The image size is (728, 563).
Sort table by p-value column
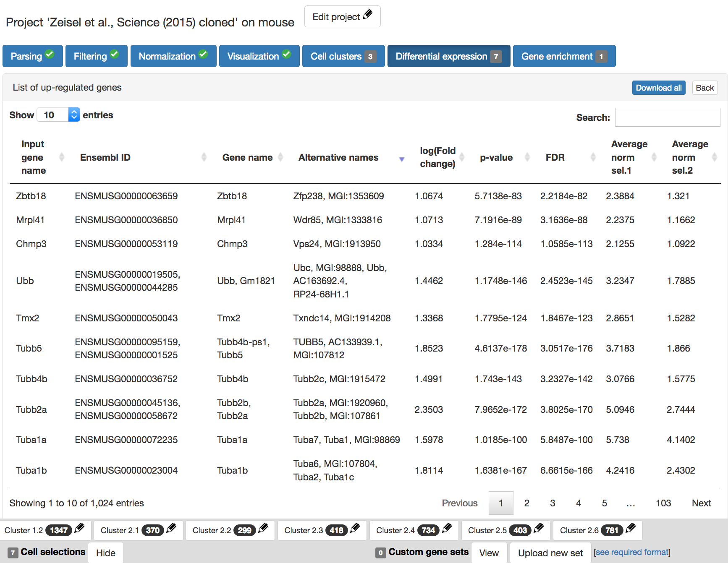[527, 157]
